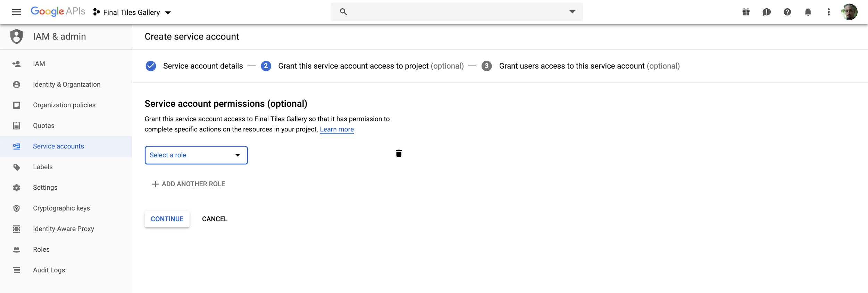Open the hamburger navigation menu

pyautogui.click(x=16, y=12)
